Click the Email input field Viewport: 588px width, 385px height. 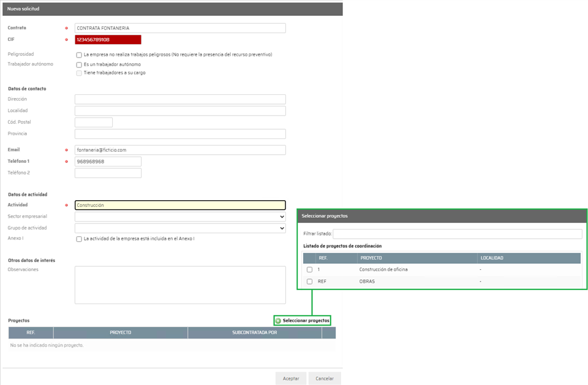[x=180, y=150]
